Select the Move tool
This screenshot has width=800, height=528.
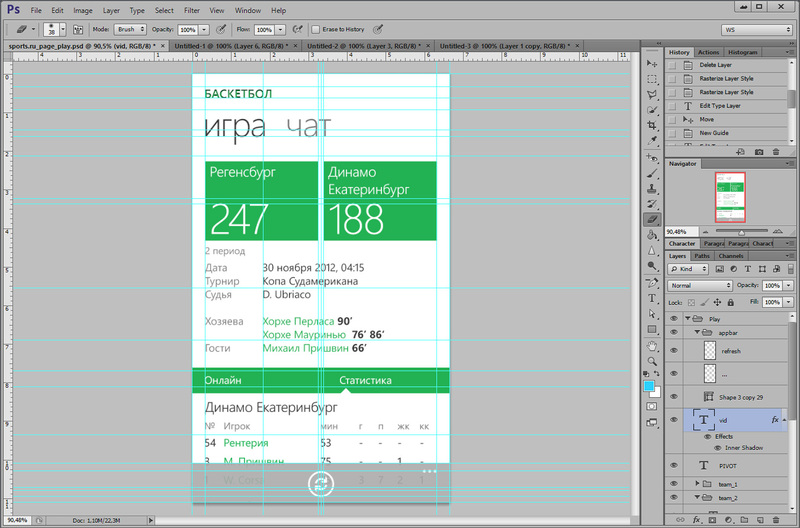(652, 61)
